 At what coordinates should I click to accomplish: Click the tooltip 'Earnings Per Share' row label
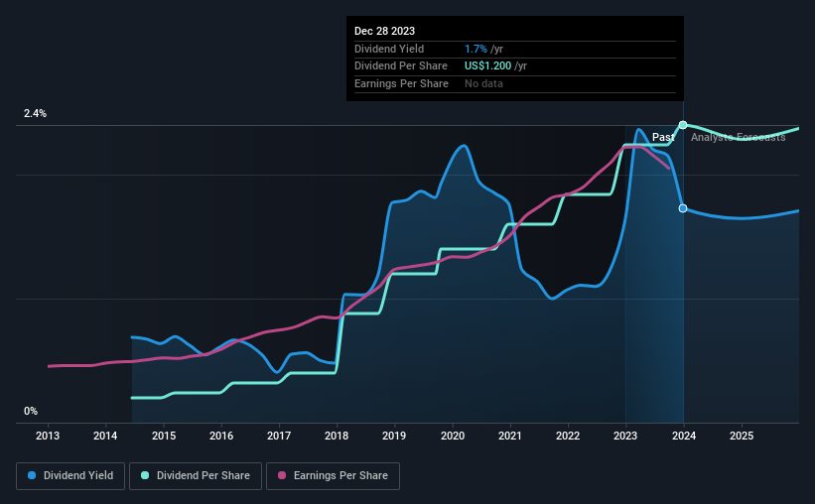401,83
